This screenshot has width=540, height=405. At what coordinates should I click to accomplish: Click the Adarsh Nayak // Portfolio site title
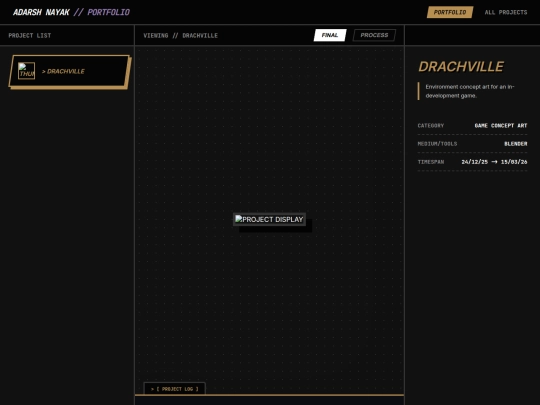71,12
